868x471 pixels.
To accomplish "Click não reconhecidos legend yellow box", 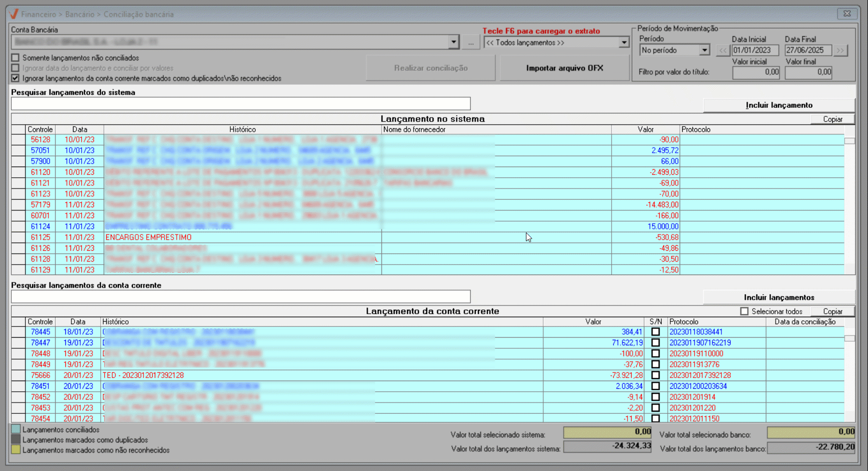I will (x=16, y=450).
